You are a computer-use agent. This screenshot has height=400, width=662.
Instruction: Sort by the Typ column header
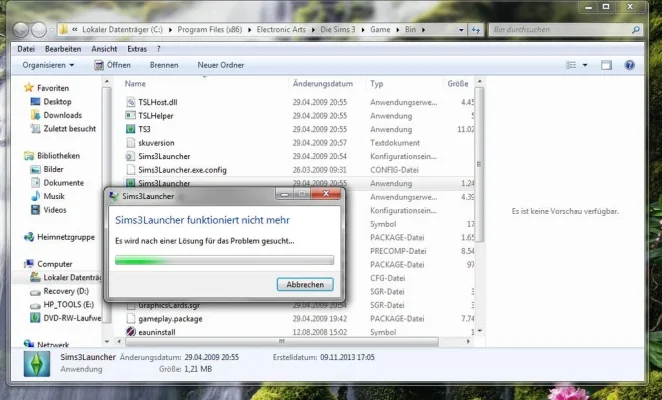point(377,84)
